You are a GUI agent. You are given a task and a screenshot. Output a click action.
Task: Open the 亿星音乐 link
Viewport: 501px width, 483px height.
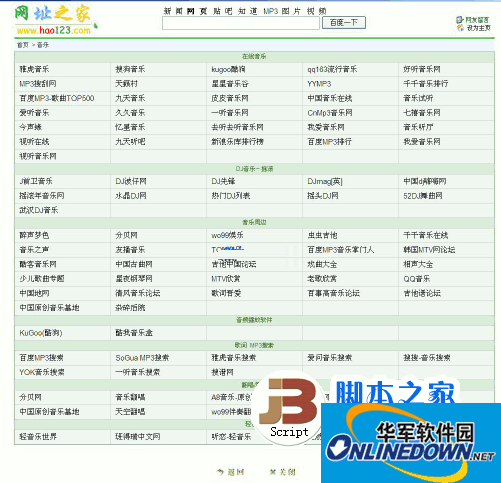130,127
